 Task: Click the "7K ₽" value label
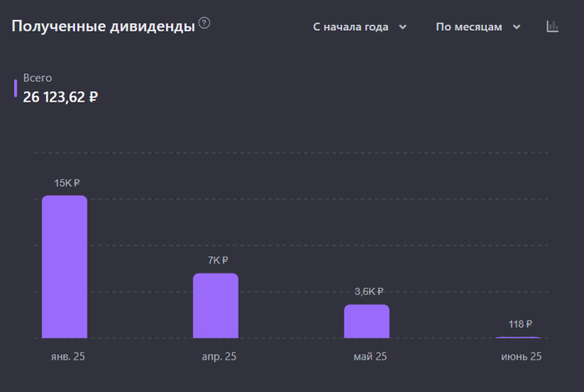[219, 260]
